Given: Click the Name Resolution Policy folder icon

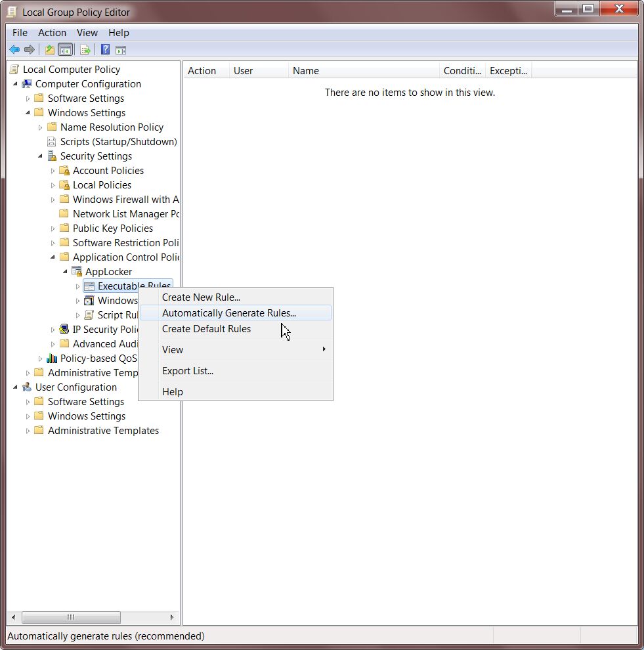Looking at the screenshot, I should (52, 127).
